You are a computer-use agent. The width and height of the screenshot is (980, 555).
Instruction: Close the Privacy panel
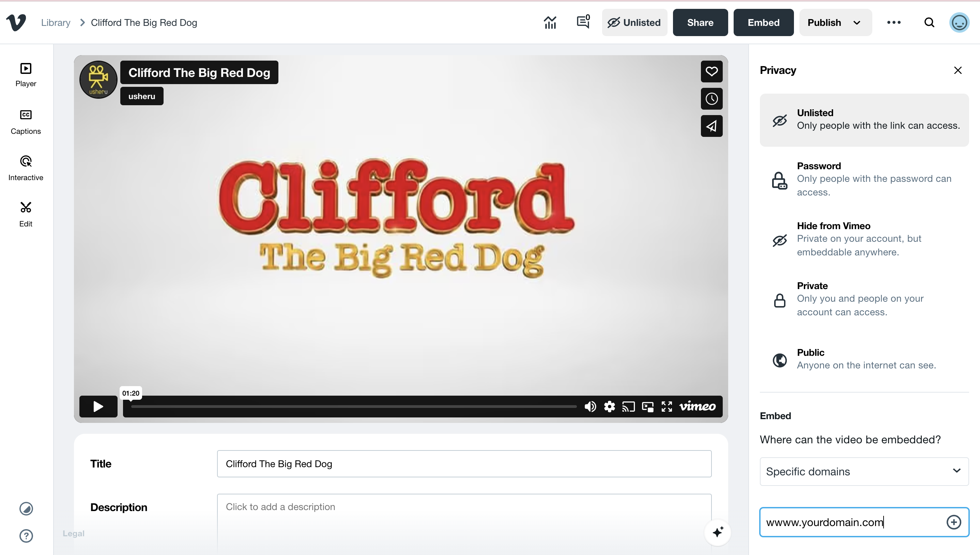[x=958, y=70]
